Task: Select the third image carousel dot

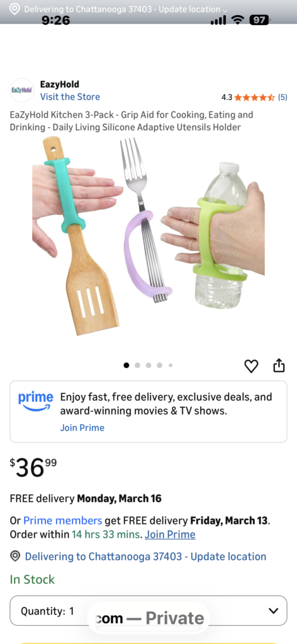Action: (148, 365)
